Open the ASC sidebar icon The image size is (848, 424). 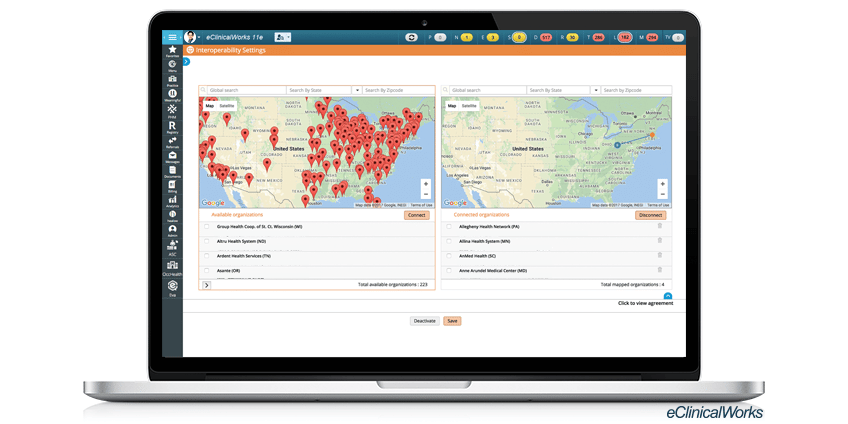[173, 248]
